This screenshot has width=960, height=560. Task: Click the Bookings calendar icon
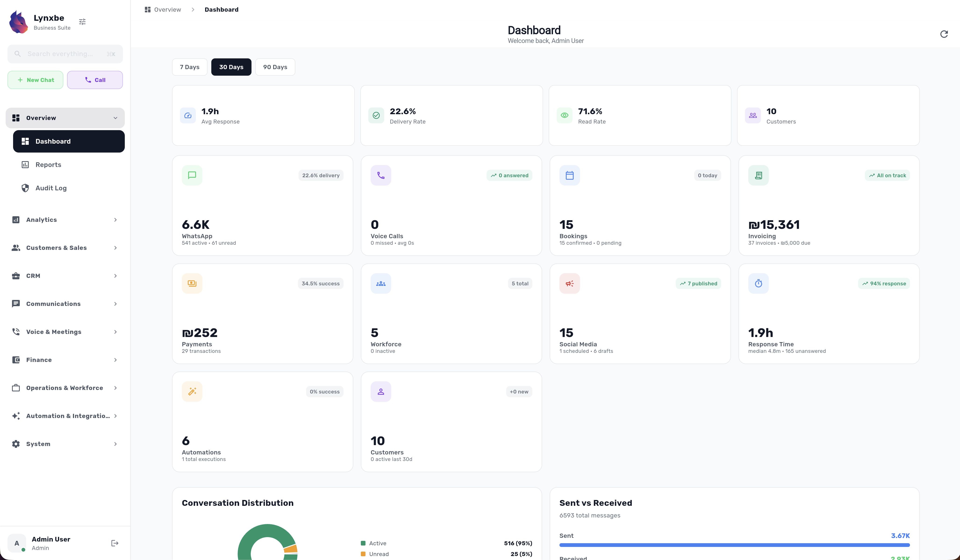[570, 175]
